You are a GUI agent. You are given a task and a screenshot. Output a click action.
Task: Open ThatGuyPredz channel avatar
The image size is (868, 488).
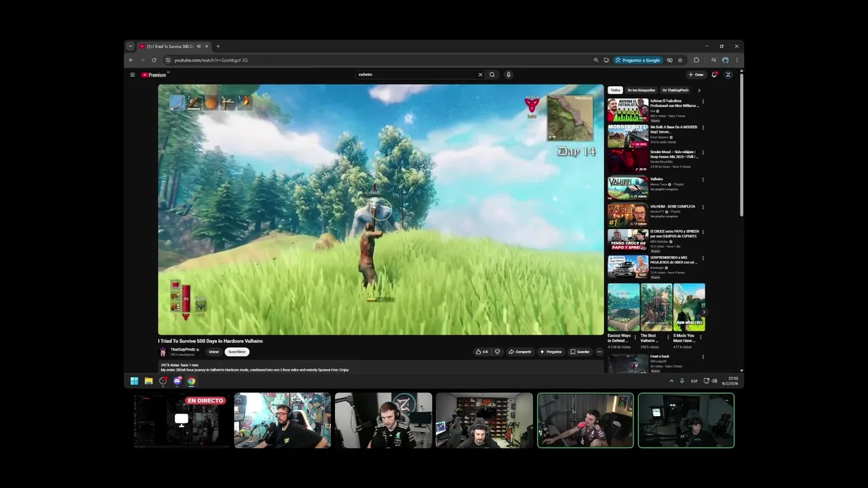[163, 352]
